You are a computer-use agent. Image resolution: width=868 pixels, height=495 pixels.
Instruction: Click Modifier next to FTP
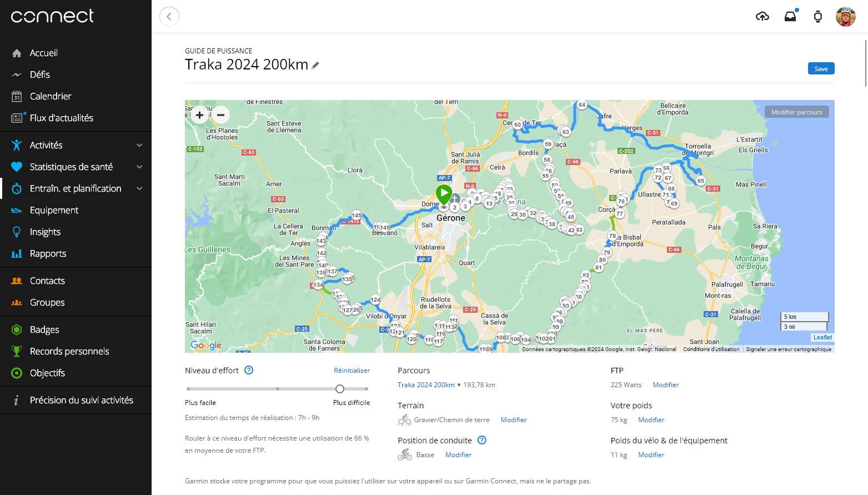(x=665, y=384)
